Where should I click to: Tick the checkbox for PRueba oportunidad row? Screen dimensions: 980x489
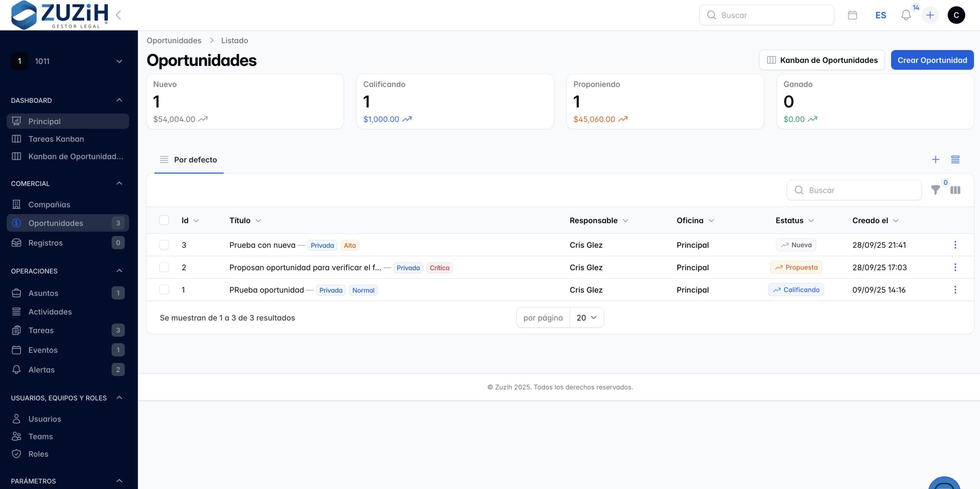(164, 290)
